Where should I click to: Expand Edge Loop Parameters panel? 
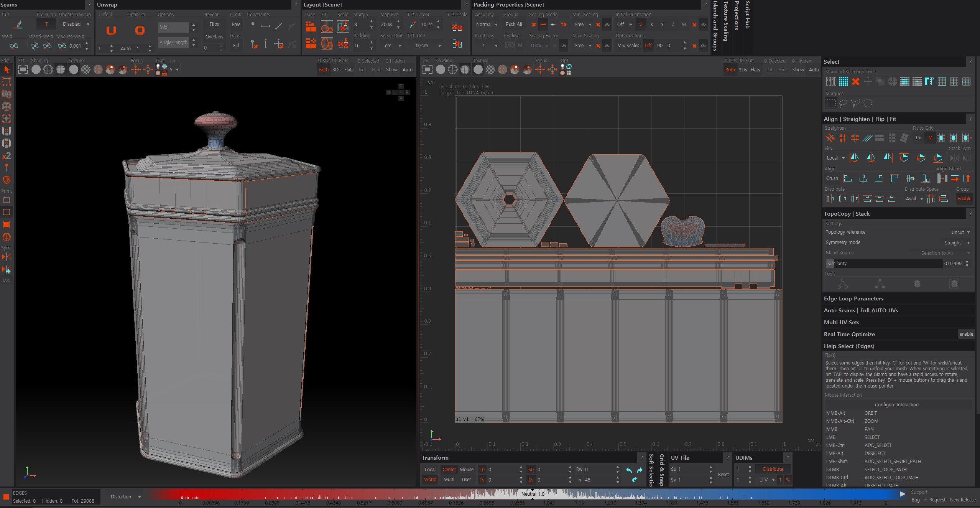click(898, 299)
